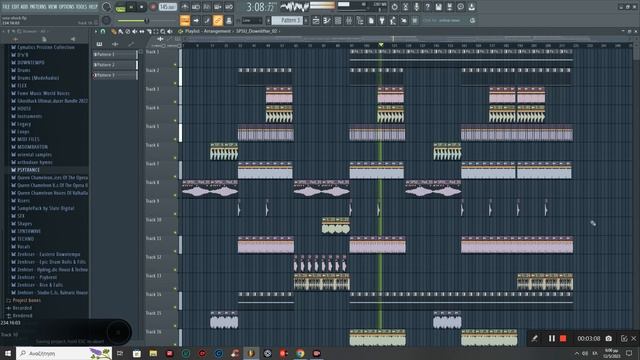Open the ADD menu
This screenshot has height=360, width=640.
point(23,7)
